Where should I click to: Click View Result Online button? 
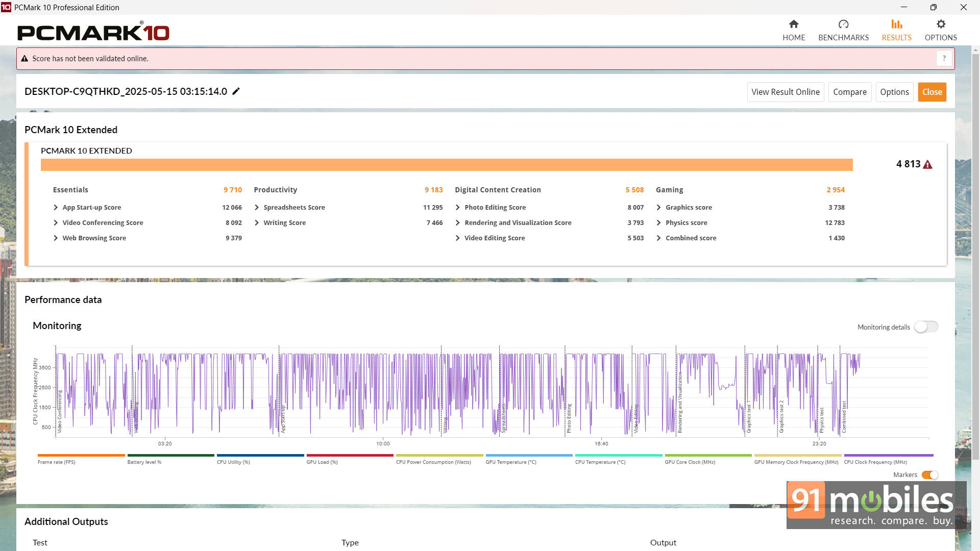click(x=786, y=92)
